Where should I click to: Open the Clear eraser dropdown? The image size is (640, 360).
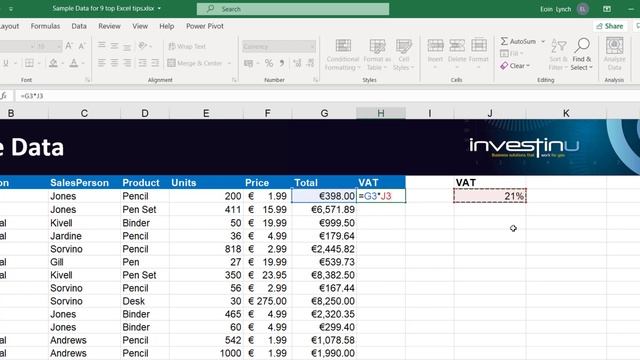(x=515, y=66)
